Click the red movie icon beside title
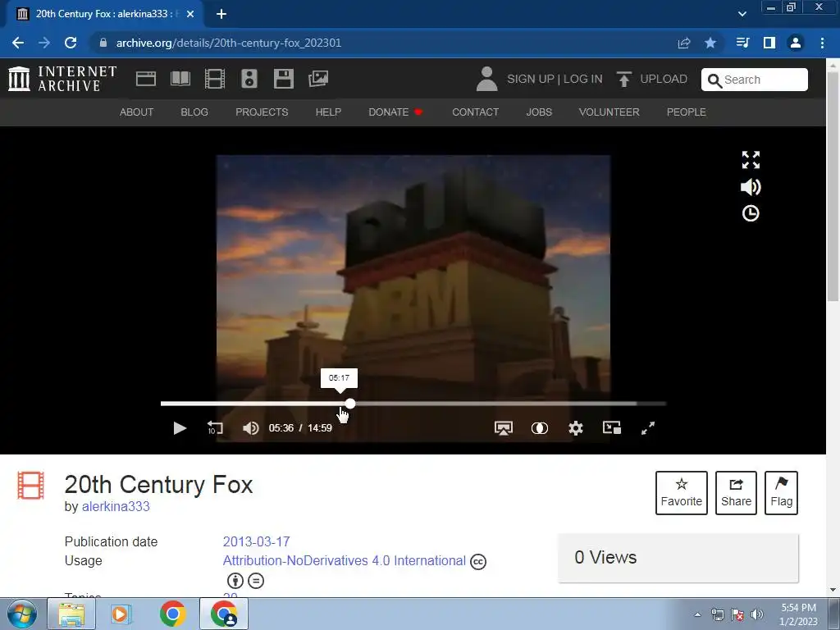This screenshot has height=630, width=840. click(x=30, y=486)
